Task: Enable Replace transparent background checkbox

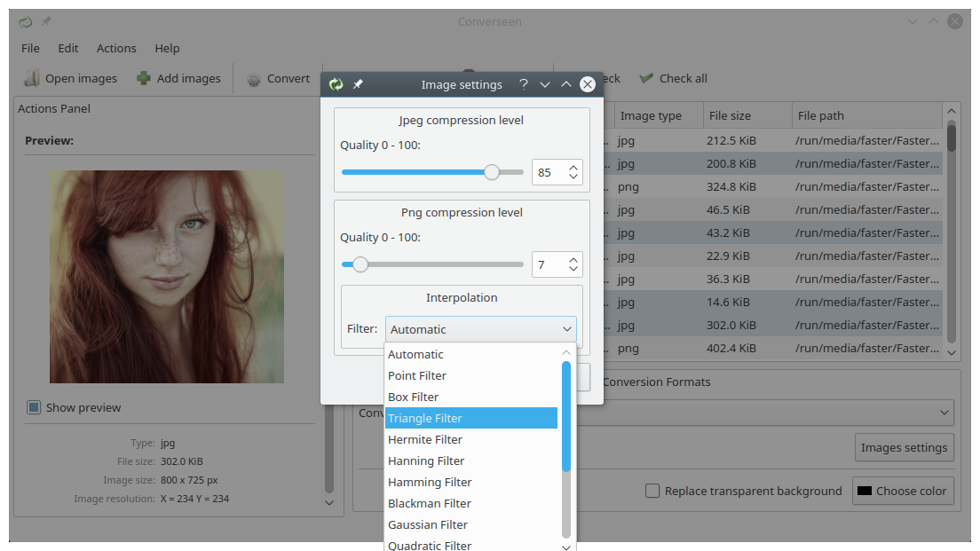Action: (x=652, y=491)
